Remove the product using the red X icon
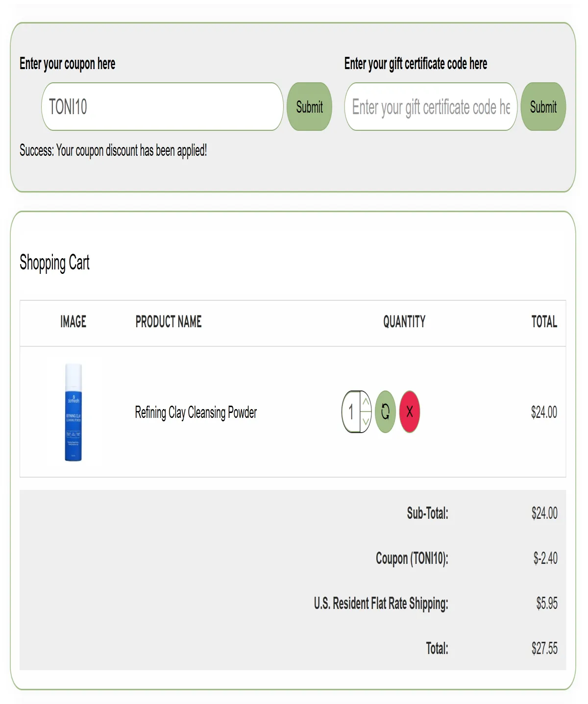The image size is (588, 704). coord(410,412)
